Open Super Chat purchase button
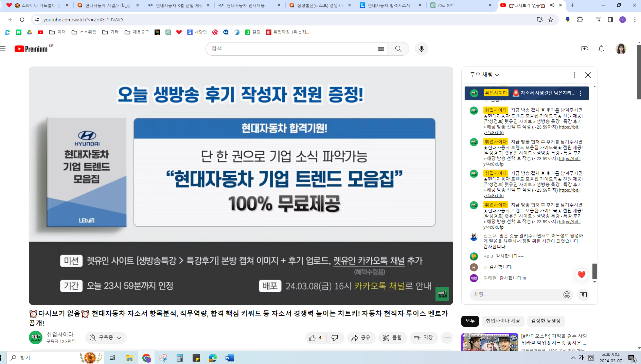Image resolution: width=641 pixels, height=364 pixels. (583, 295)
